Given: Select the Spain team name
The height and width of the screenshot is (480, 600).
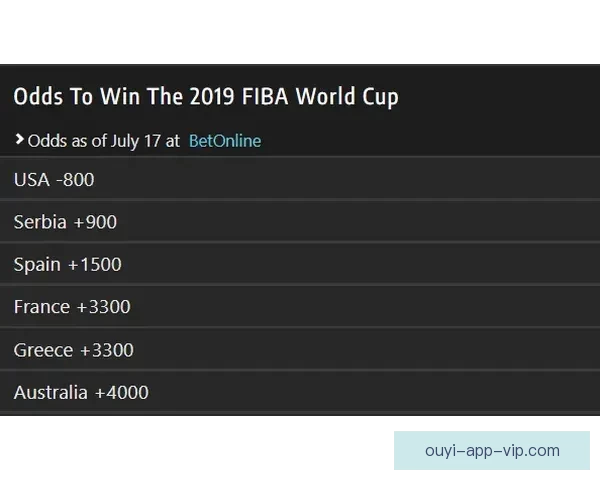Looking at the screenshot, I should coord(37,265).
